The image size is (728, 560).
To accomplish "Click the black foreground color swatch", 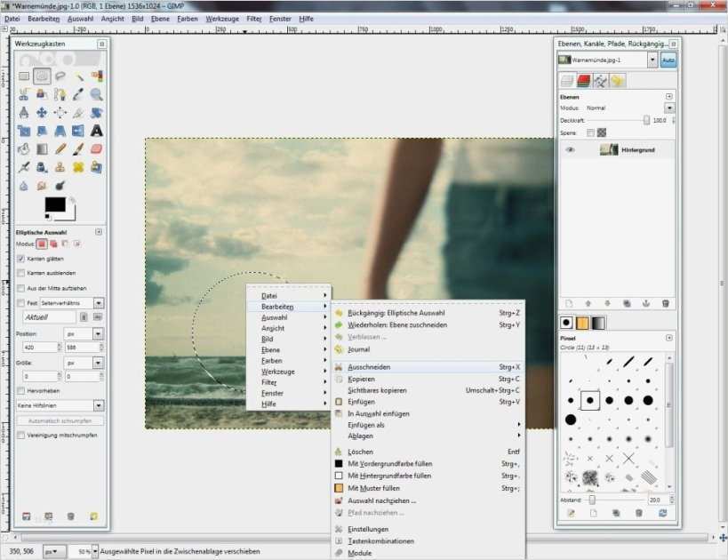I will 56,204.
